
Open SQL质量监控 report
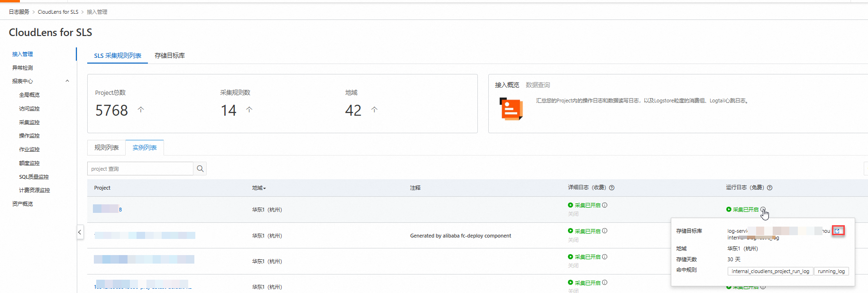pos(34,177)
